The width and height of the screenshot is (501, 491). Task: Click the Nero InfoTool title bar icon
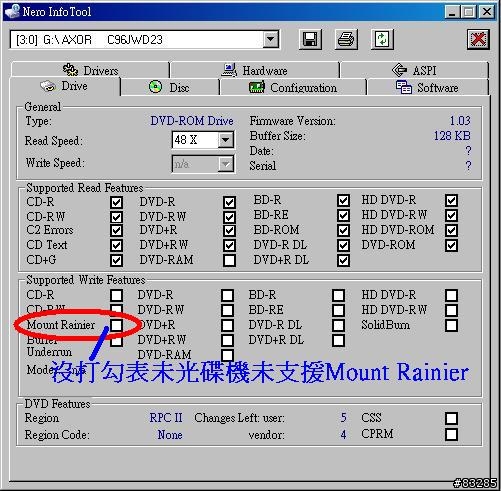coord(12,11)
